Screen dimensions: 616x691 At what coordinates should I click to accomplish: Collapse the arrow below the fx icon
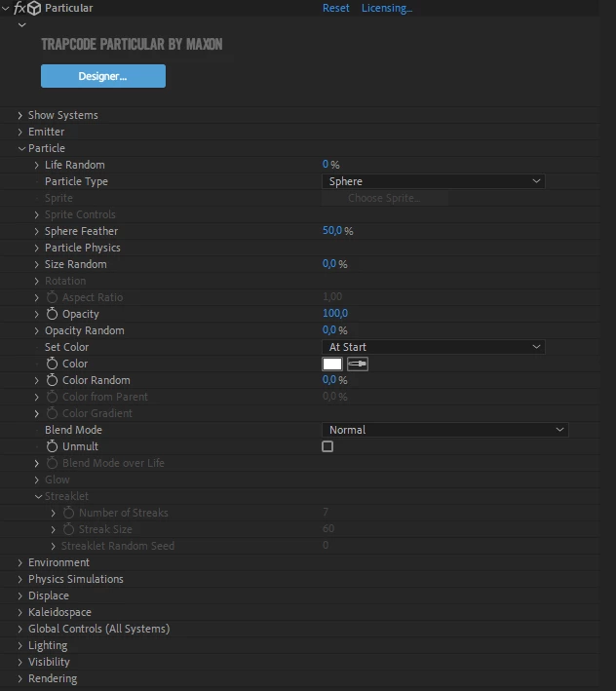21,25
